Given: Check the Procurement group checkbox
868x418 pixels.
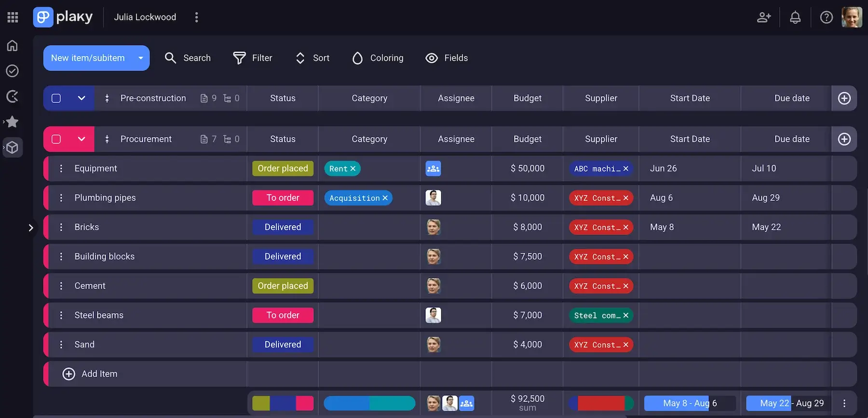Looking at the screenshot, I should [56, 139].
